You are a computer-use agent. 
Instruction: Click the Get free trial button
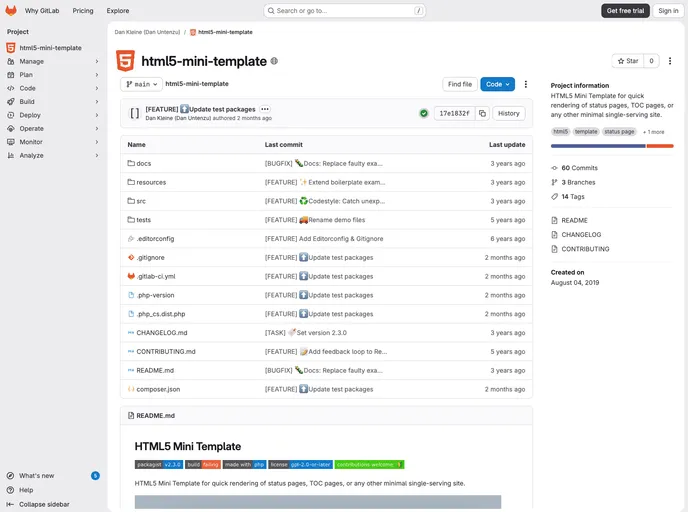(625, 10)
